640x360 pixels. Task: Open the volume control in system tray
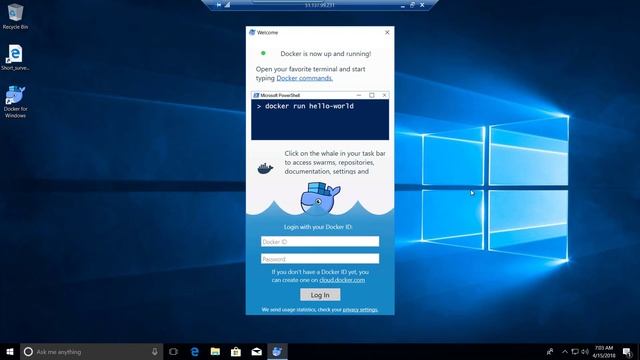(x=584, y=351)
